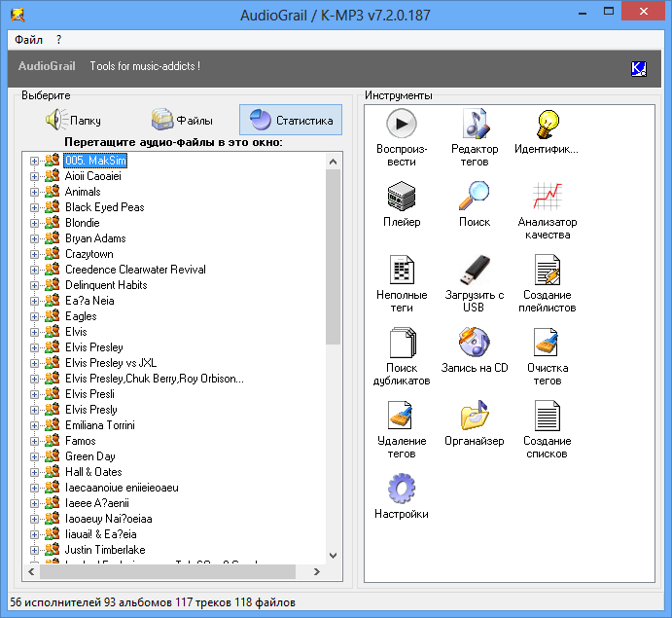Click the artist icon beside Eagles
672x618 pixels.
point(53,315)
